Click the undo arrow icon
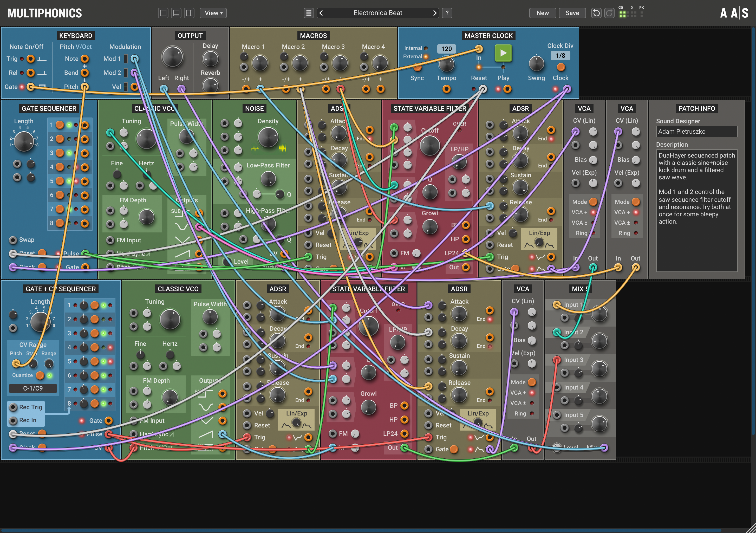 [596, 13]
